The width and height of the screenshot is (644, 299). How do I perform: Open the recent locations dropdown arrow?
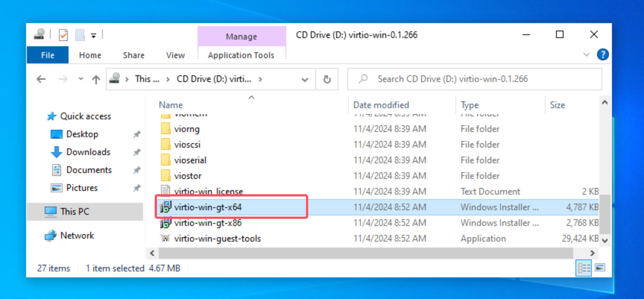pos(80,79)
